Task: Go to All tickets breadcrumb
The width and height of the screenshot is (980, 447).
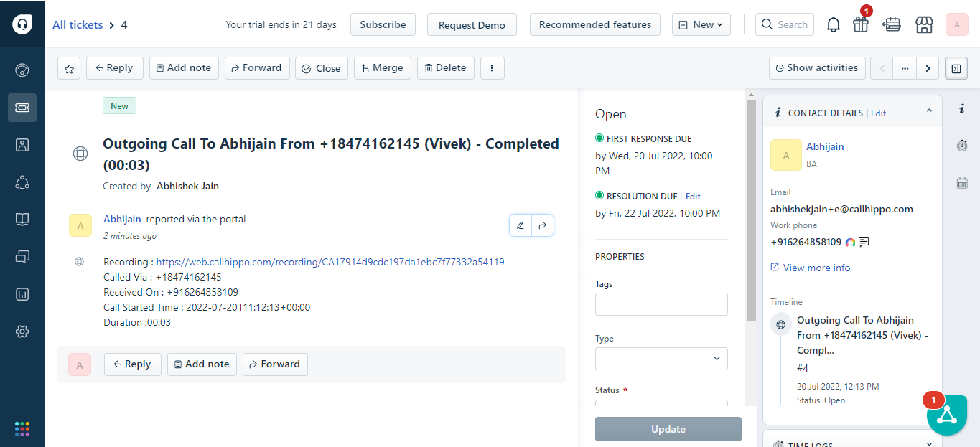Action: pyautogui.click(x=78, y=25)
